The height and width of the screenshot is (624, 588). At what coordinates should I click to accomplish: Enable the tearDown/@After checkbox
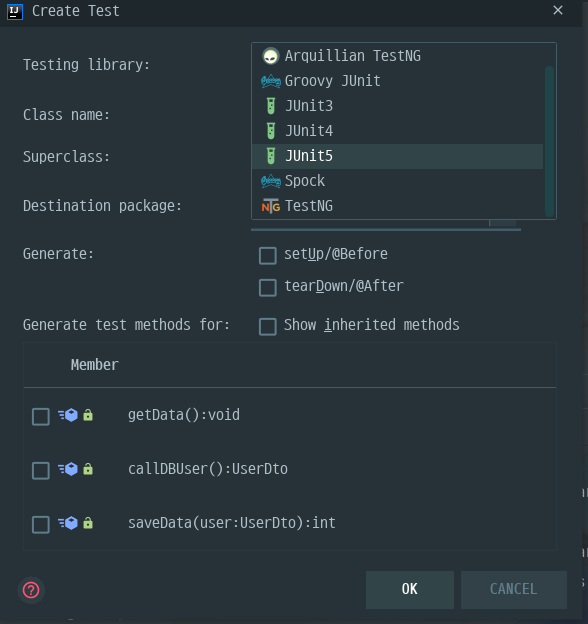(268, 287)
